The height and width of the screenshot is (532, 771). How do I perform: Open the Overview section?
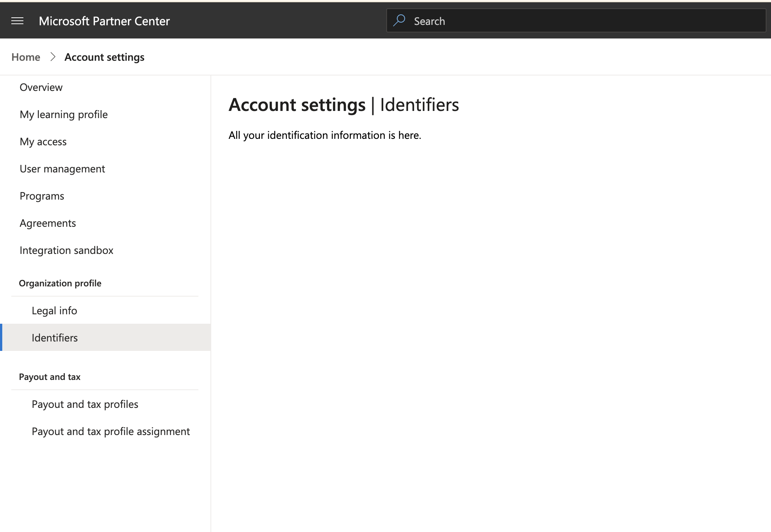(41, 87)
